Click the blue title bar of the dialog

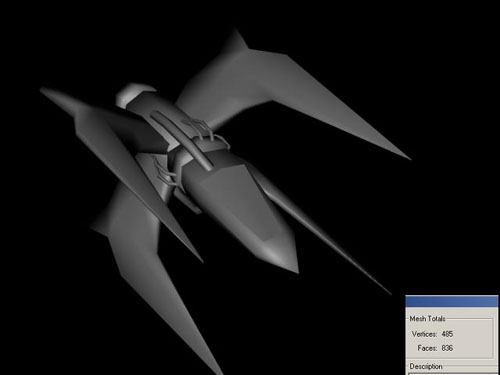pyautogui.click(x=452, y=301)
